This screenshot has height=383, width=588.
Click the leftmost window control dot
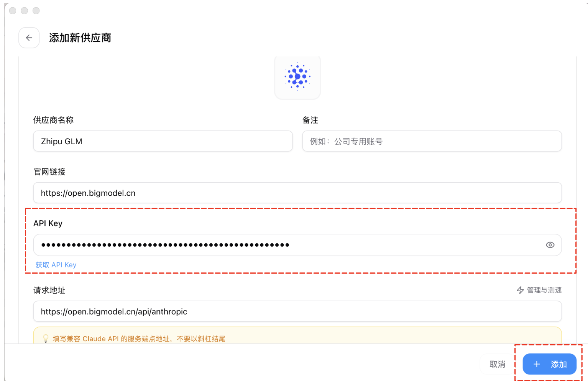point(13,10)
